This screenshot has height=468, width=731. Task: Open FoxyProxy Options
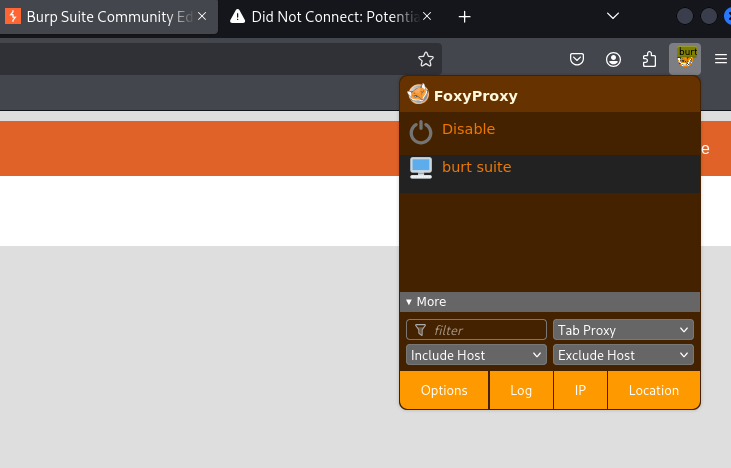[444, 390]
